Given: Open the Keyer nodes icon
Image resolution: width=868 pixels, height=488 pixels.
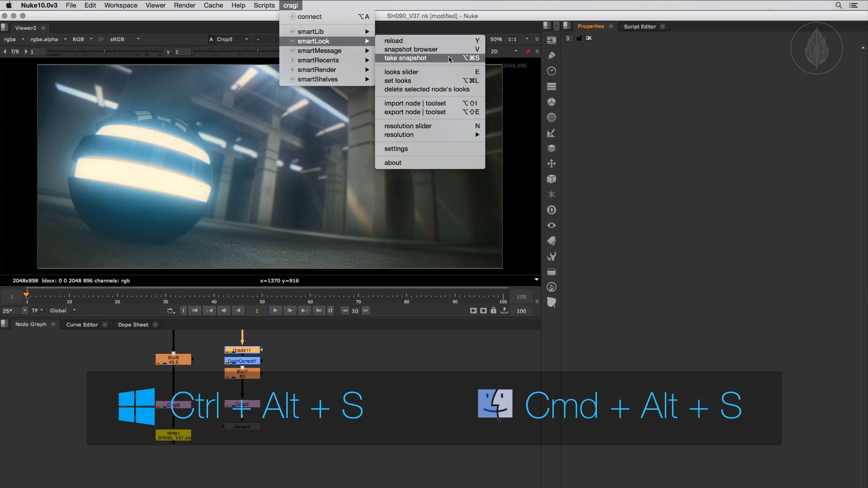Looking at the screenshot, I should pos(552,133).
